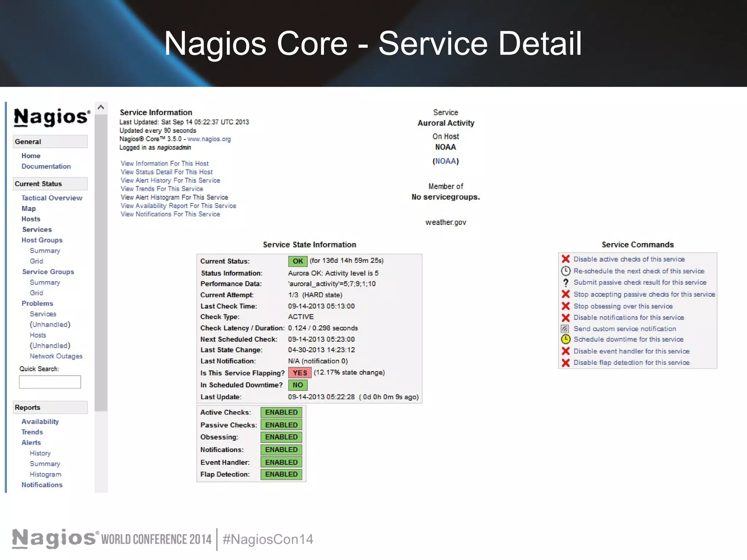Open the Trends report link
The image size is (747, 560).
(32, 432)
